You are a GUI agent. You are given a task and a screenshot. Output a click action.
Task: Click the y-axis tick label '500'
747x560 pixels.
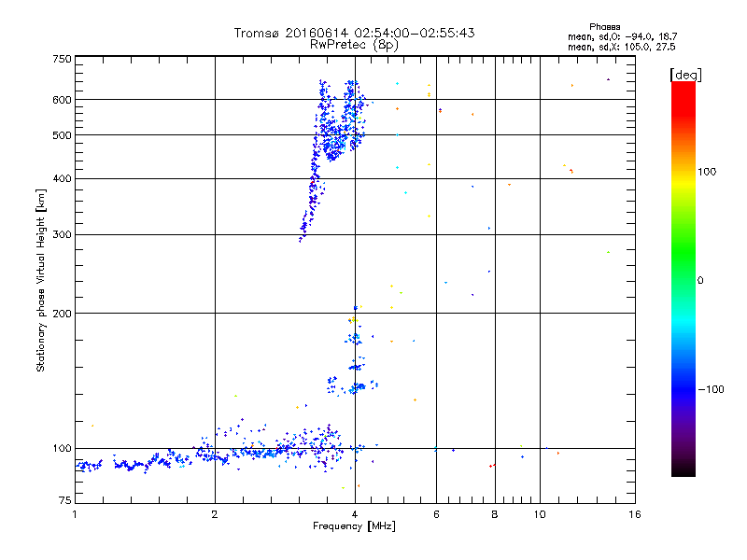pos(62,135)
